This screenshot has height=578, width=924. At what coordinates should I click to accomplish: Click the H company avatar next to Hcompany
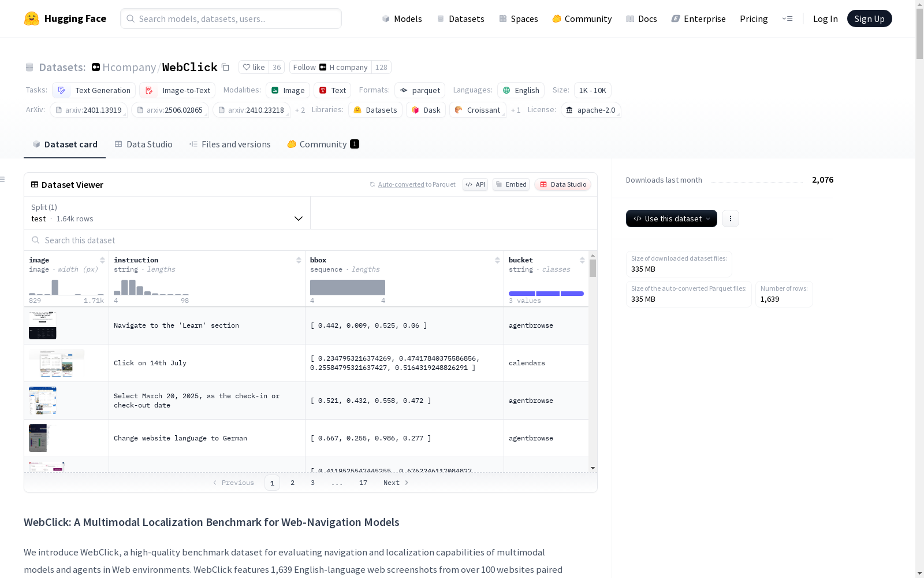96,67
